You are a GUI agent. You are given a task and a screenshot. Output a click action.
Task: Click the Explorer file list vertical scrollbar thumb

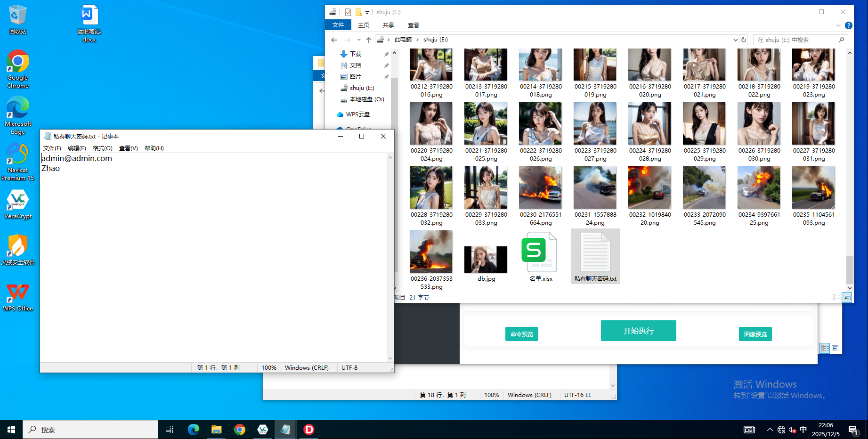pos(850,269)
